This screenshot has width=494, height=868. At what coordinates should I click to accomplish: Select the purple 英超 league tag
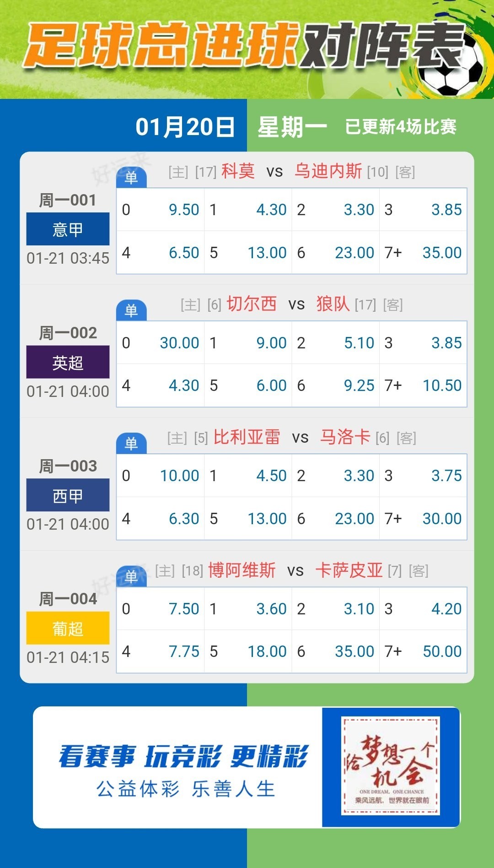(x=68, y=362)
